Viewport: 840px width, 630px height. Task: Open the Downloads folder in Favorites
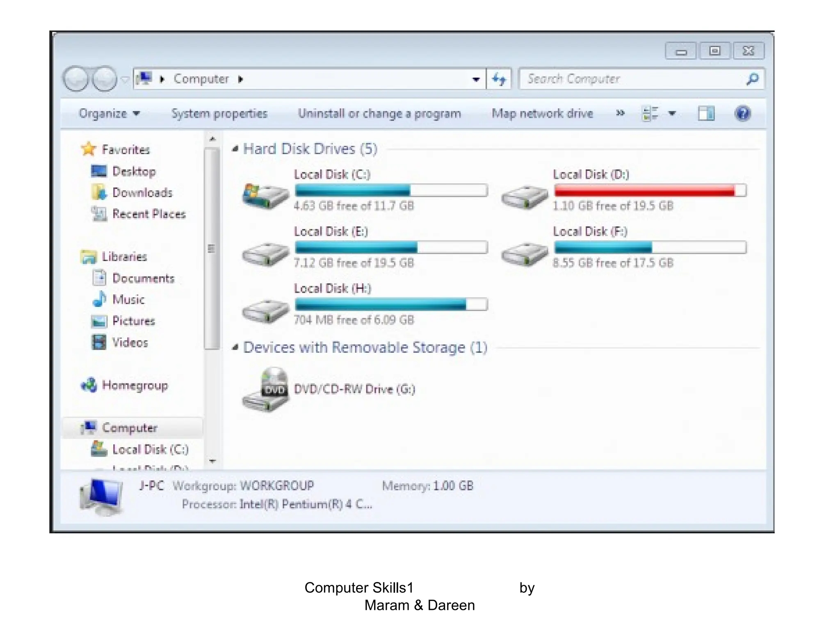tap(142, 193)
